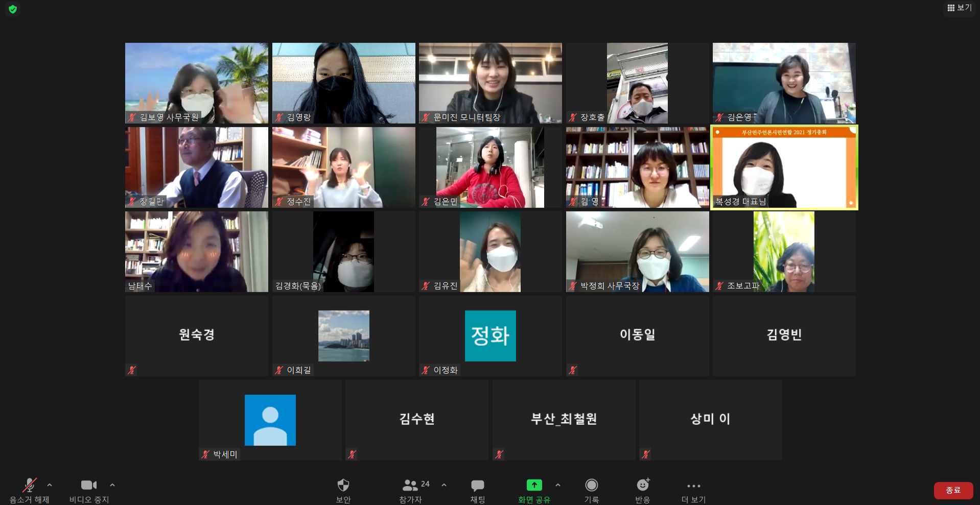Expand audio options arrow beside microphone
The image size is (980, 505).
pyautogui.click(x=50, y=485)
